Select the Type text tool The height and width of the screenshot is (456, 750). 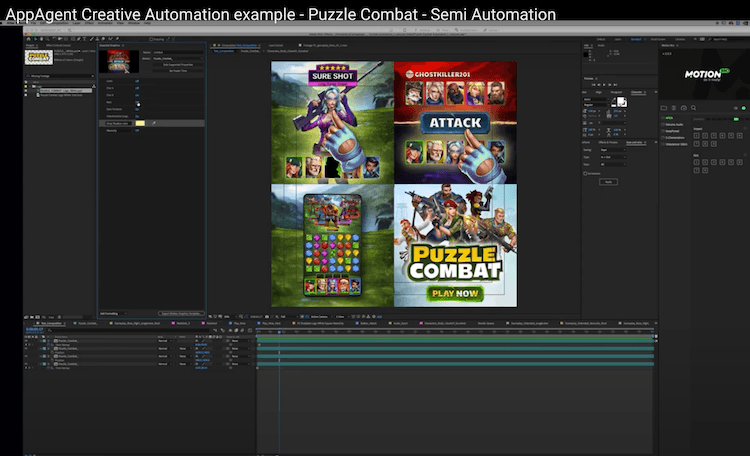click(x=85, y=39)
